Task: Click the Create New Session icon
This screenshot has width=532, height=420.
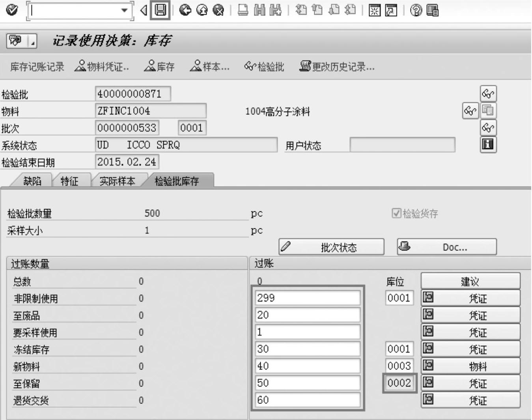Action: 374,10
